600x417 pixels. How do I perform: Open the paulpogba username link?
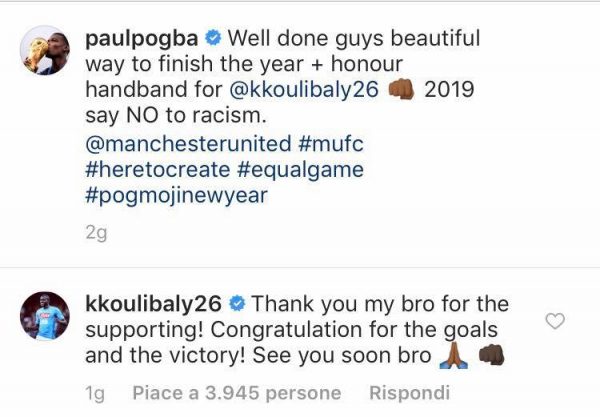(150, 41)
